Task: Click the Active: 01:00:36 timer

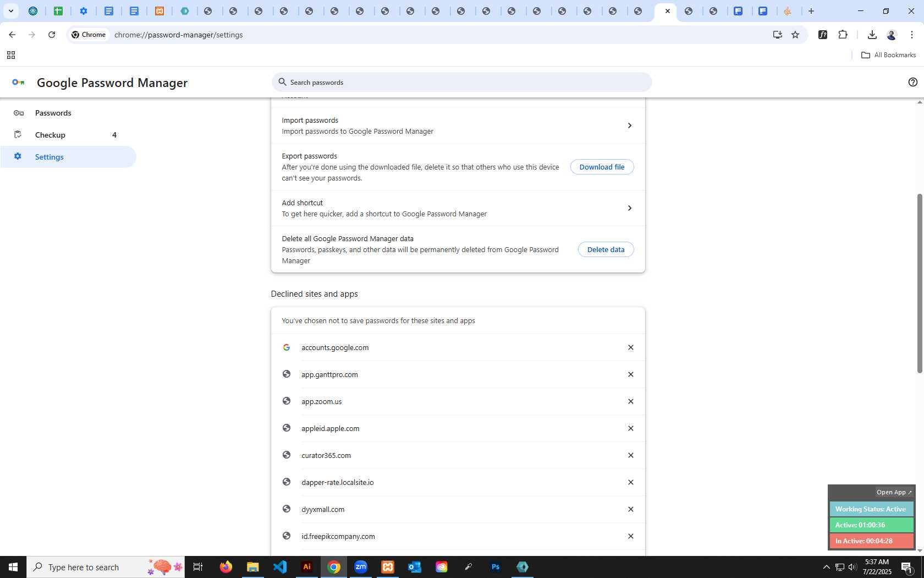Action: tap(871, 525)
